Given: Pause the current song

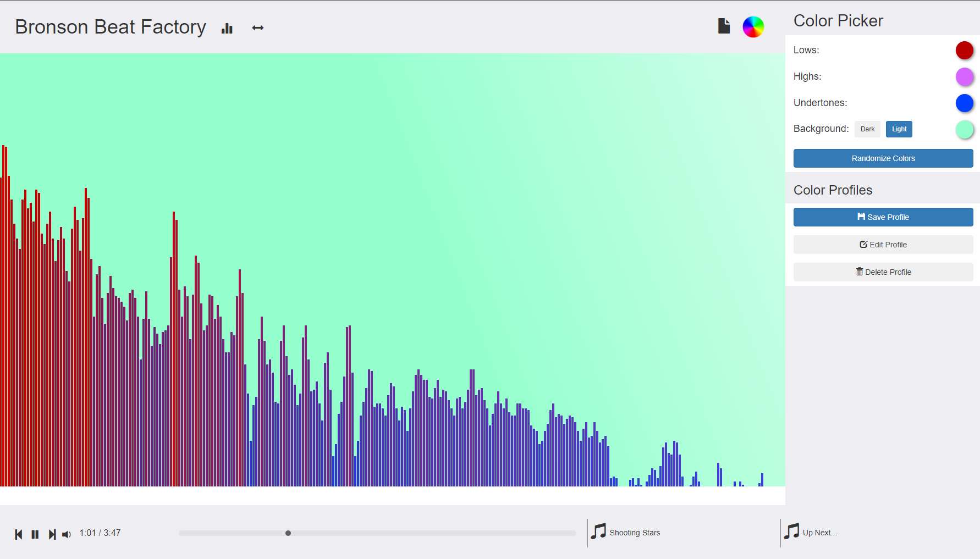Looking at the screenshot, I should (x=35, y=534).
